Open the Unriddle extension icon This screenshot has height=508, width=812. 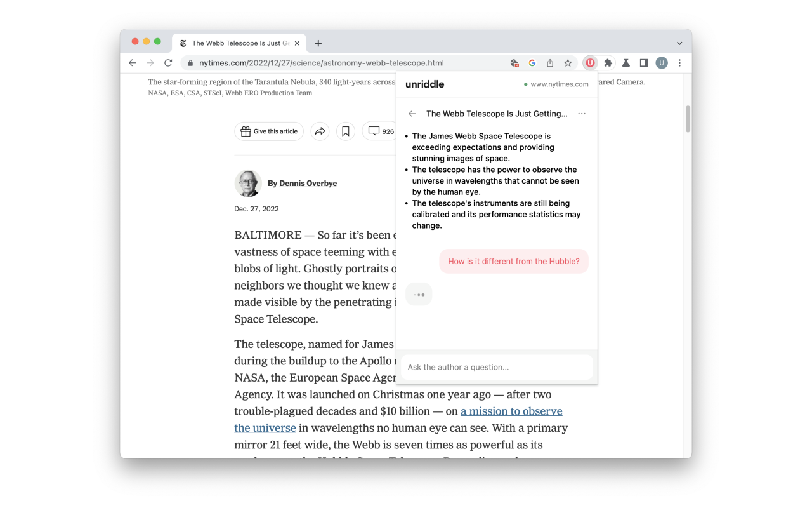tap(590, 63)
